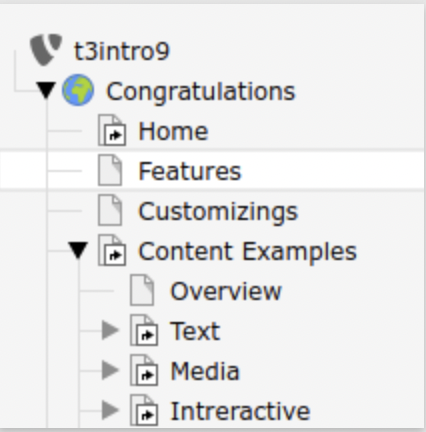Screen dimensions: 426x432
Task: Click the shortcut page icon beside Media
Action: click(144, 370)
